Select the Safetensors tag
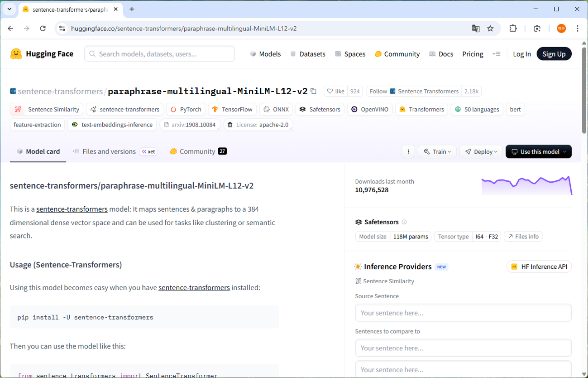The height and width of the screenshot is (378, 588). [x=320, y=110]
